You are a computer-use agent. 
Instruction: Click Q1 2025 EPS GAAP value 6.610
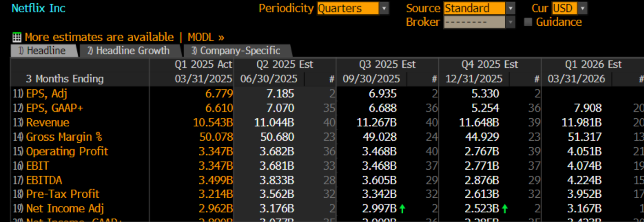(219, 108)
